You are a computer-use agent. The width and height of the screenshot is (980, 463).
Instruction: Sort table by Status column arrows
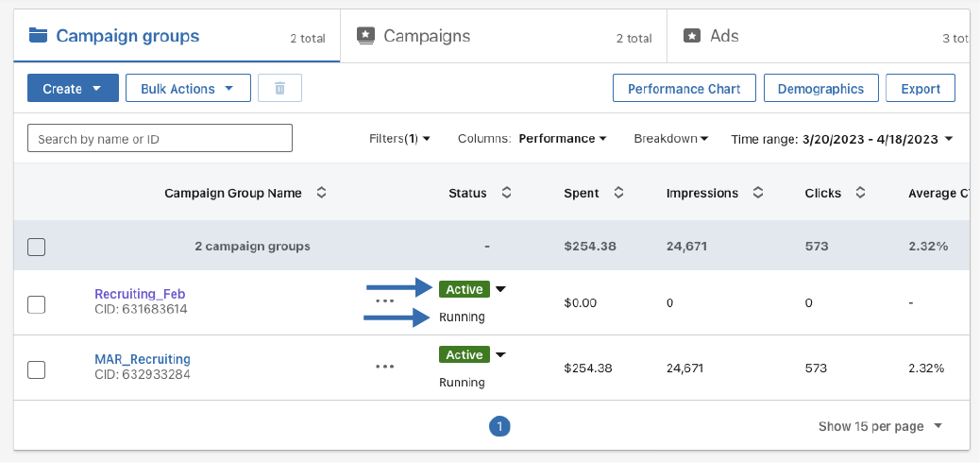click(x=506, y=193)
